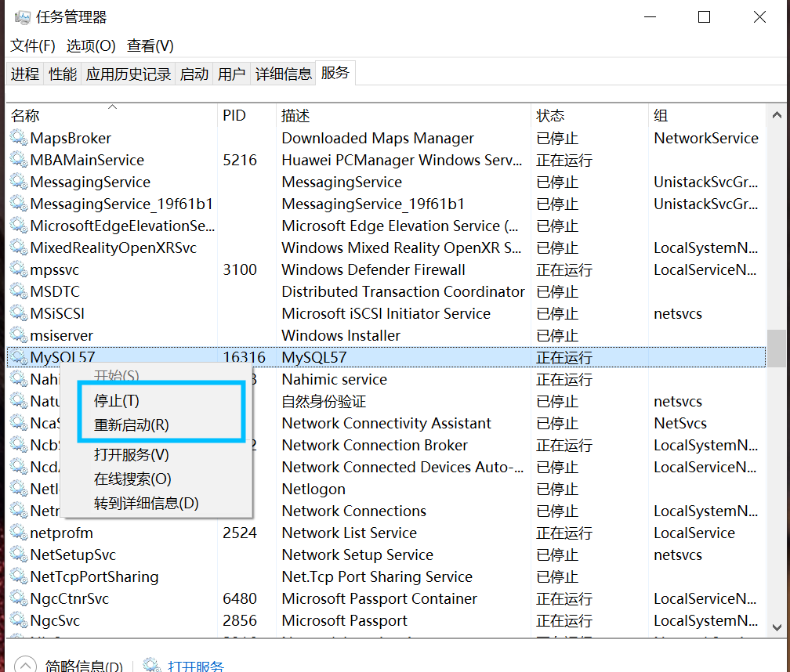Image resolution: width=790 pixels, height=672 pixels.
Task: Select 转到详细信息(D) from context menu
Action: point(147,503)
